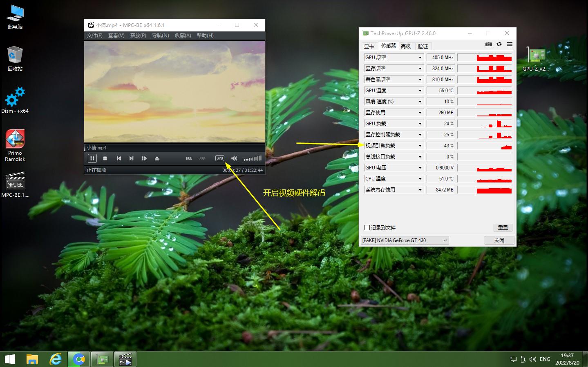Stop the video in MPC-BE
Viewport: 588px width, 367px height.
click(x=105, y=158)
